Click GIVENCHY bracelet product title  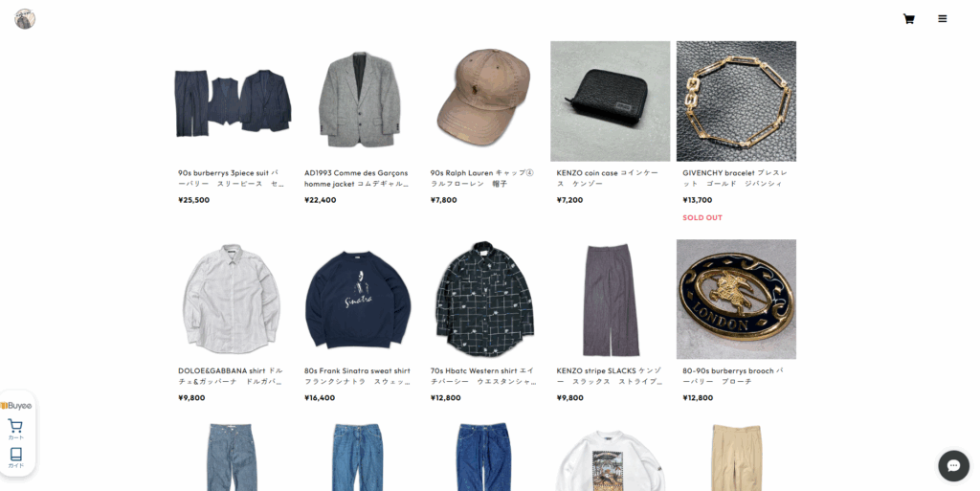pos(735,178)
